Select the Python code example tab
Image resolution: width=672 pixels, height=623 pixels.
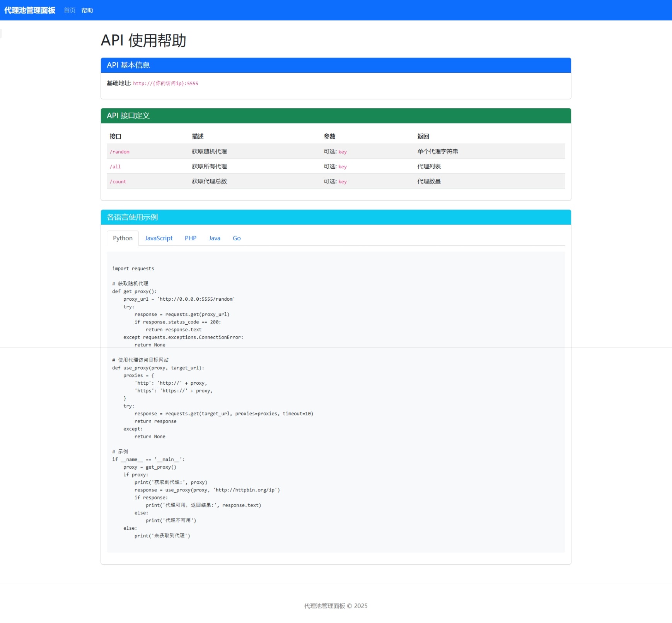[123, 238]
